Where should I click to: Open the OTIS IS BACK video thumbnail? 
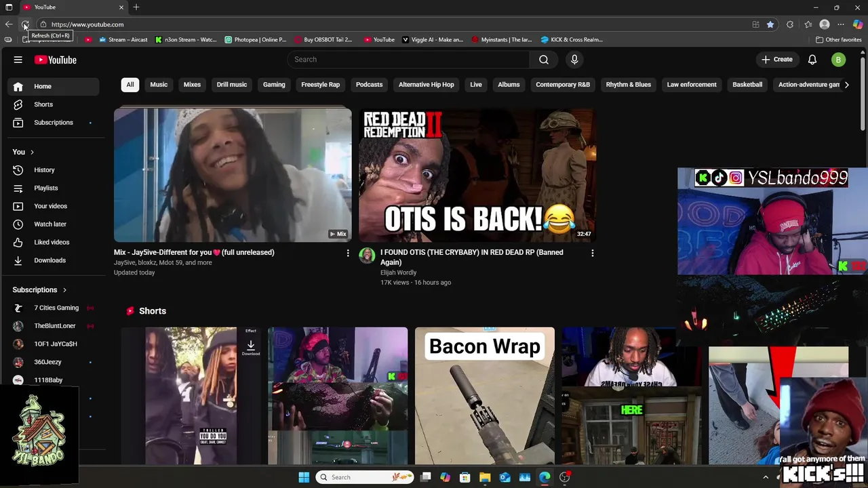pos(477,175)
